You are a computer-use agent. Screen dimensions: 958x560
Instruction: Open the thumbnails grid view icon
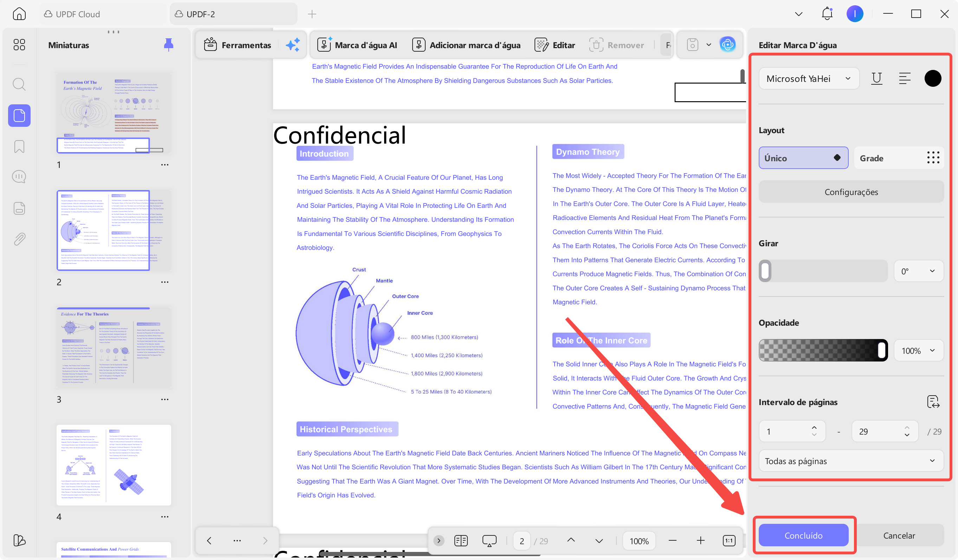pyautogui.click(x=19, y=45)
